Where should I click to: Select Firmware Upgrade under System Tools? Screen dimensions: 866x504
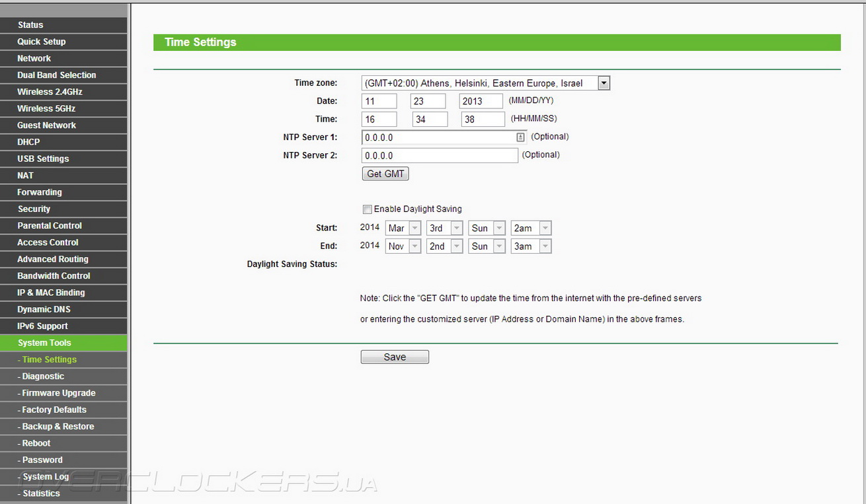coord(59,393)
